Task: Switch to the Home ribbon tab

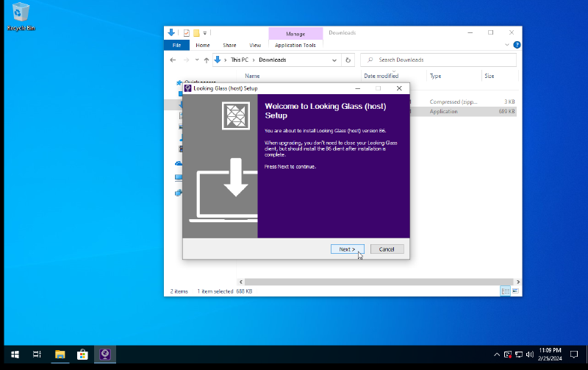Action: point(203,45)
